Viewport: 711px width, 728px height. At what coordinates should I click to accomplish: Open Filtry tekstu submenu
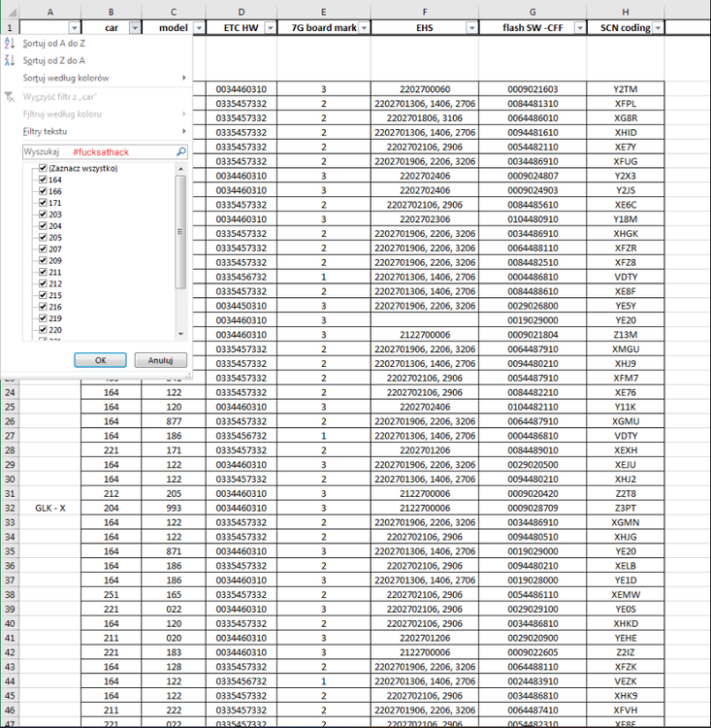point(105,131)
